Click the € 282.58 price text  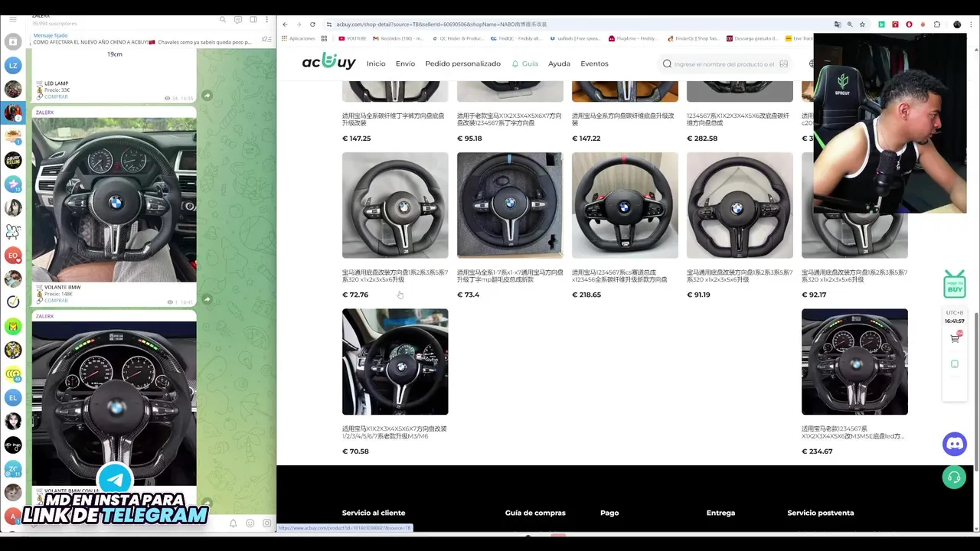coord(702,139)
